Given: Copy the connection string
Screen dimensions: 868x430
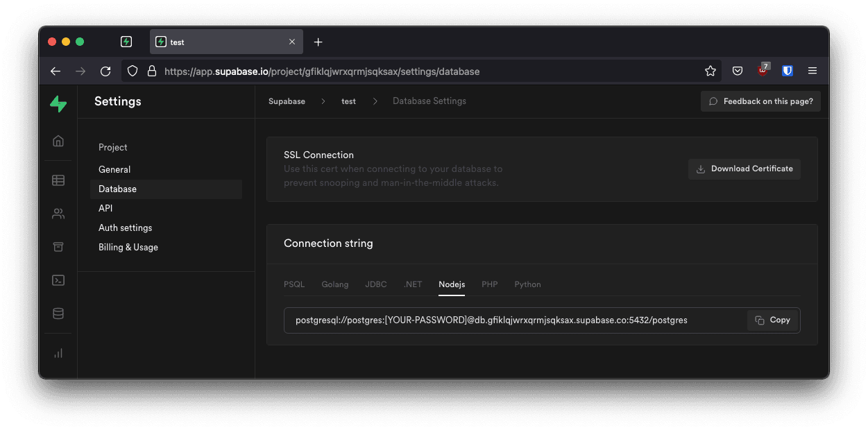Looking at the screenshot, I should pyautogui.click(x=773, y=320).
